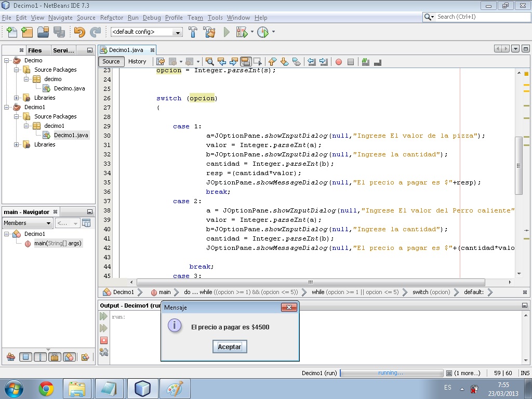
Task: Run the main project with green Run arrow
Action: click(x=226, y=32)
